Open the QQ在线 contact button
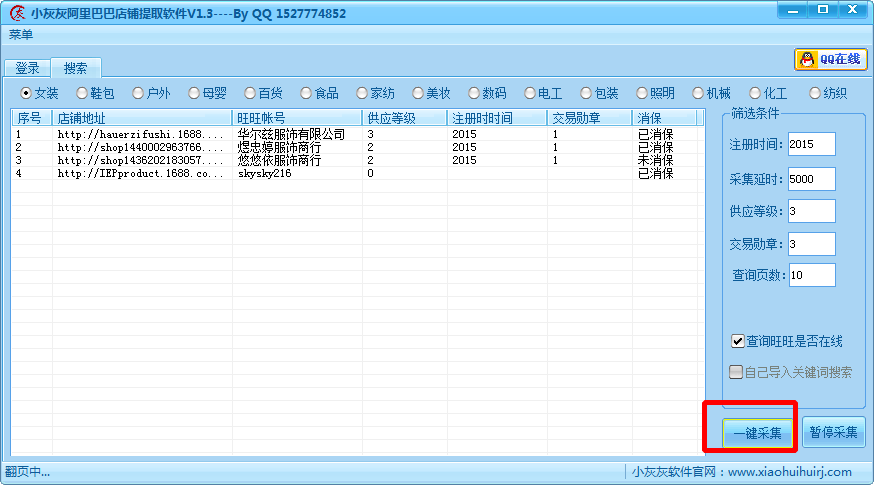Viewport: 874px width, 485px height. 831,59
